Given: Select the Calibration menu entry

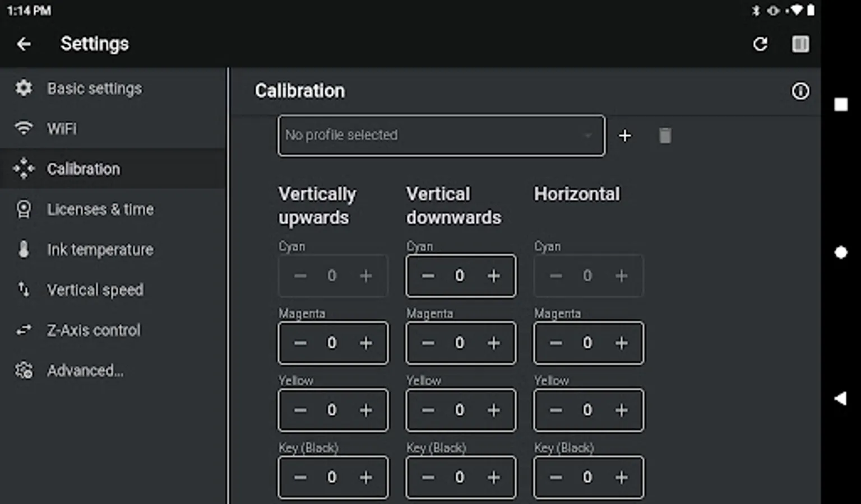Looking at the screenshot, I should 83,169.
